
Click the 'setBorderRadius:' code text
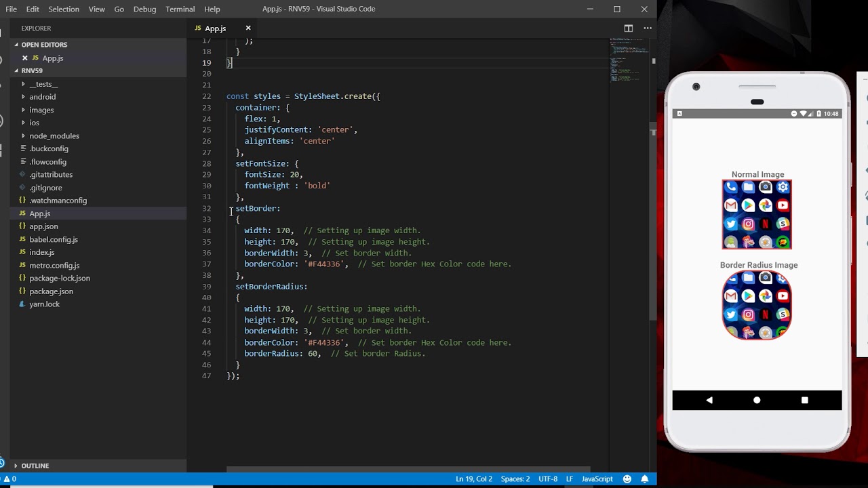(x=271, y=287)
